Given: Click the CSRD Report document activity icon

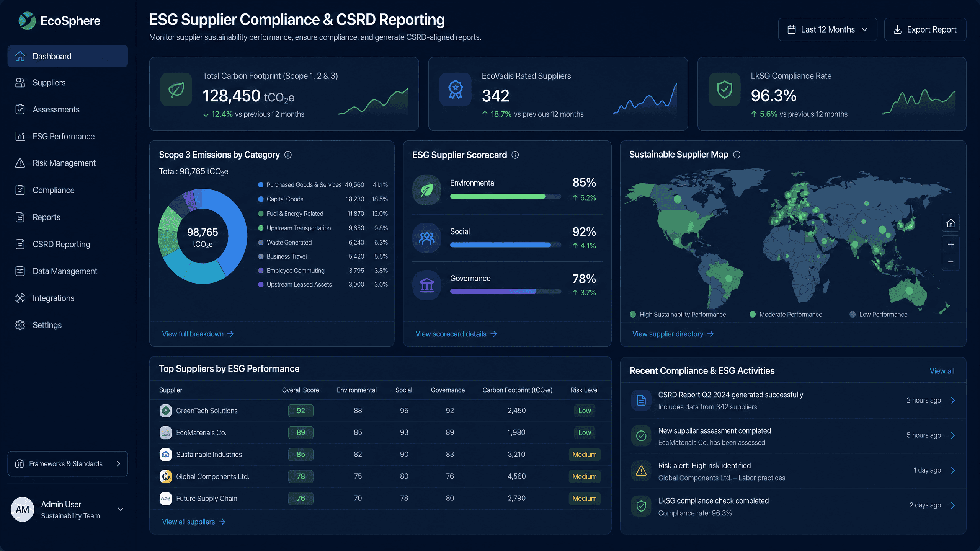Looking at the screenshot, I should [641, 400].
